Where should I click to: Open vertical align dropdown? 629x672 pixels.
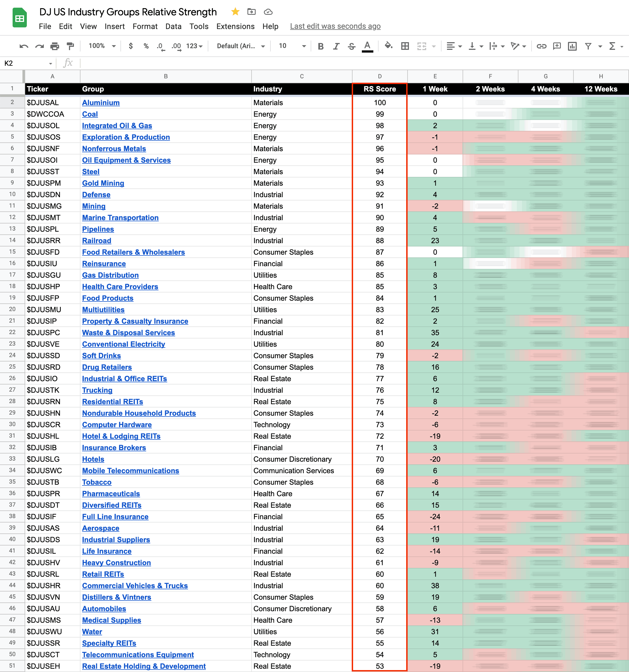pos(476,46)
